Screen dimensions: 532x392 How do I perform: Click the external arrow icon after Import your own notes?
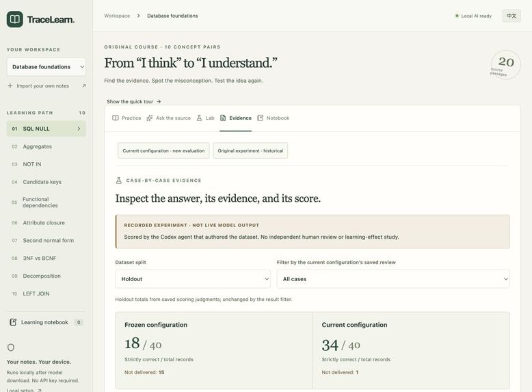[x=84, y=86]
